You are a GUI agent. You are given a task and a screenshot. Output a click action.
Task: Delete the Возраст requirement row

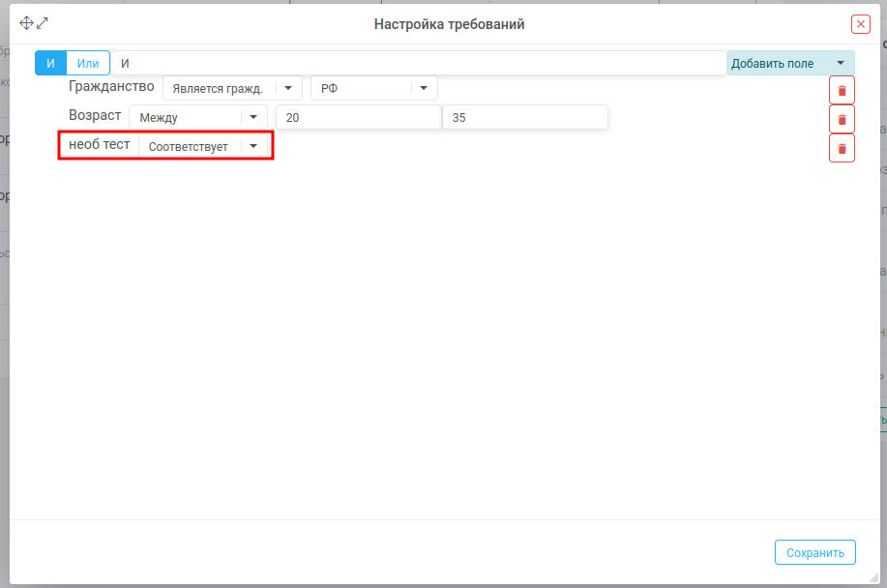coord(842,119)
